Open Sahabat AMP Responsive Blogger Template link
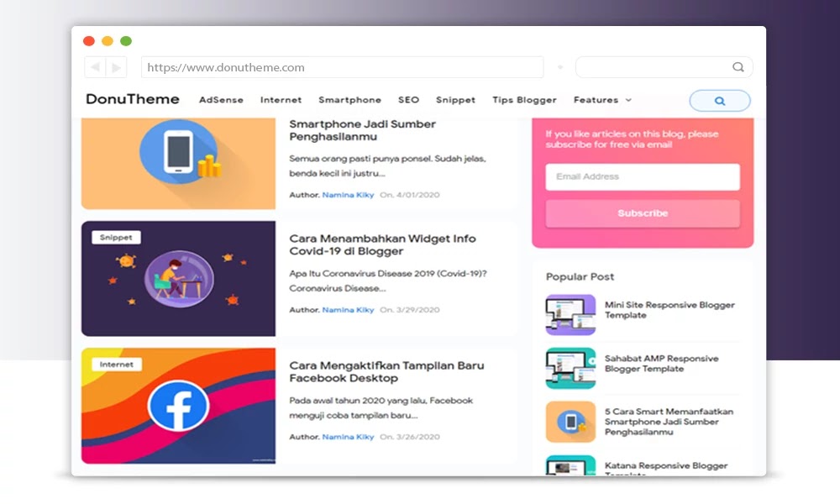The image size is (840, 504). 662,363
